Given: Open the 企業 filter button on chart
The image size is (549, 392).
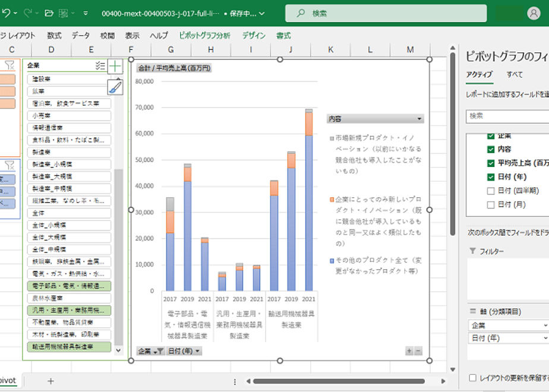Looking at the screenshot, I should [x=150, y=350].
